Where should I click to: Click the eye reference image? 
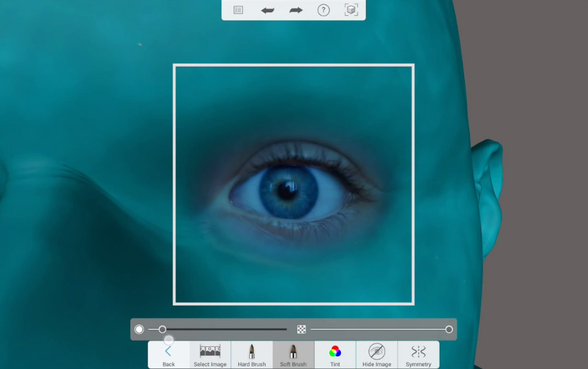pyautogui.click(x=293, y=184)
